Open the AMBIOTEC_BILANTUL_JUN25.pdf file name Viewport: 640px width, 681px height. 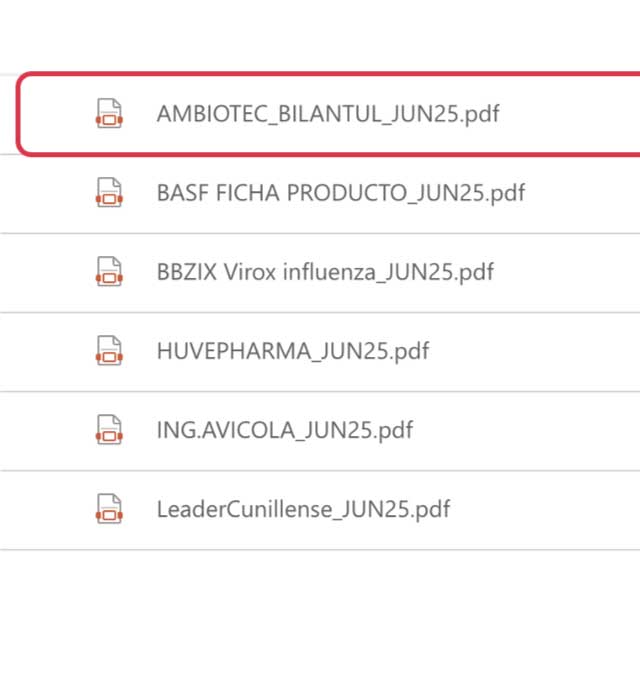tap(327, 114)
